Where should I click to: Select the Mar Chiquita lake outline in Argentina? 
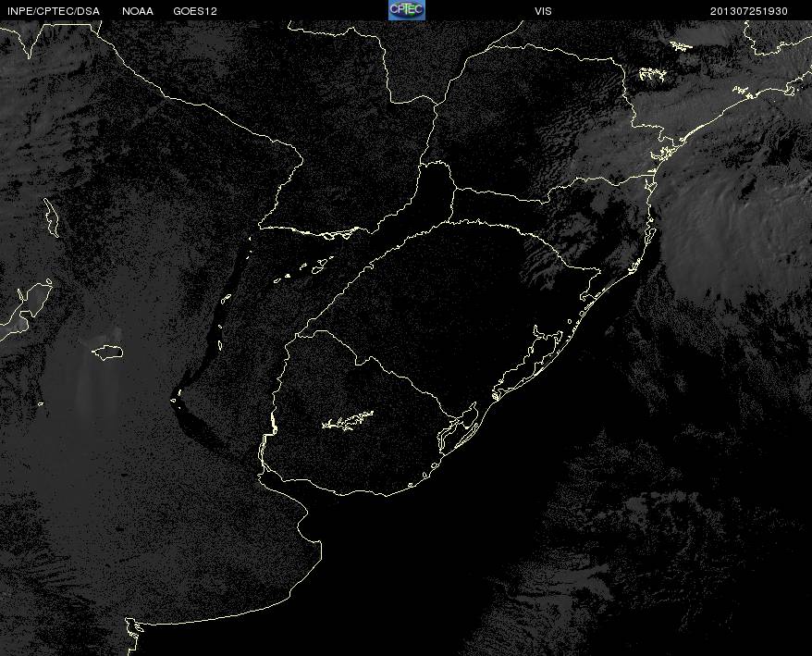107,353
